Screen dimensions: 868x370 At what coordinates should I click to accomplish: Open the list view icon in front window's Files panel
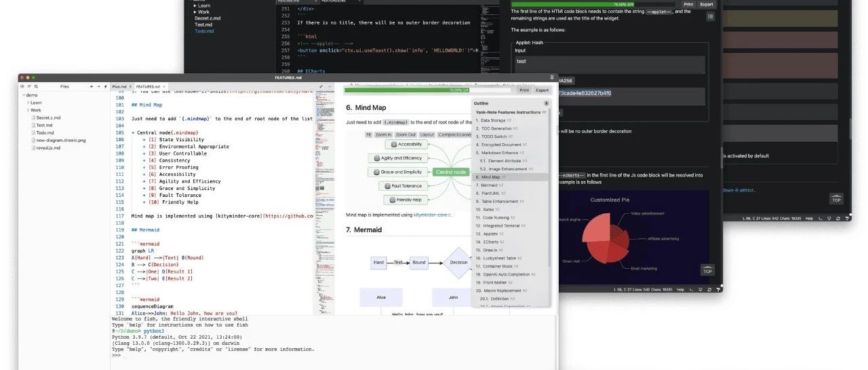(x=22, y=86)
